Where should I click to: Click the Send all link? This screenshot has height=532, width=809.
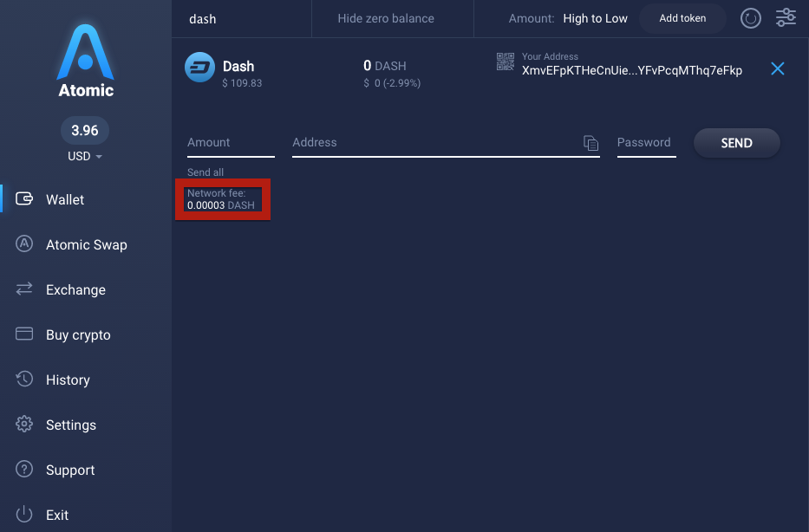point(206,172)
